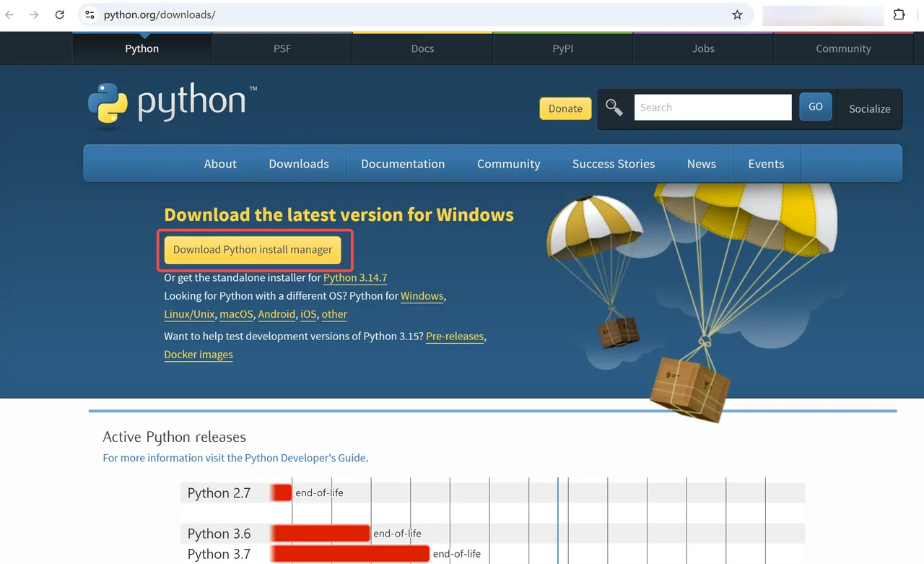Open the Success Stories navigation menu
Image resolution: width=924 pixels, height=564 pixels.
click(614, 164)
